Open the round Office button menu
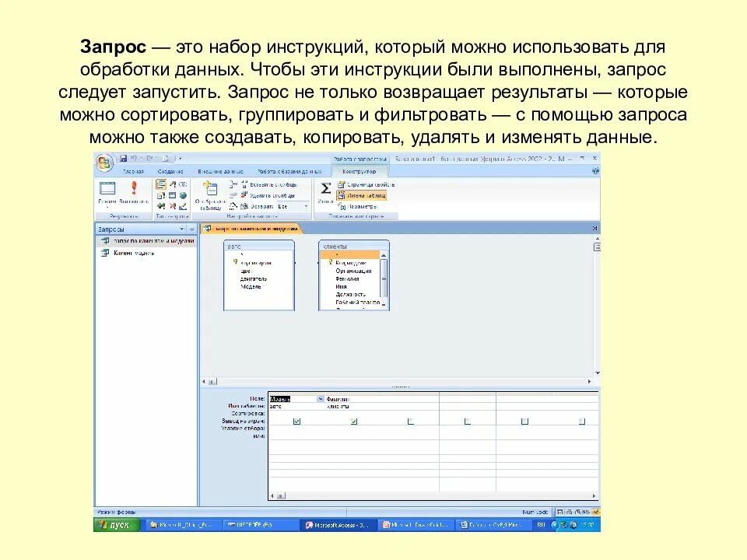Image resolution: width=747 pixels, height=560 pixels. [x=104, y=163]
